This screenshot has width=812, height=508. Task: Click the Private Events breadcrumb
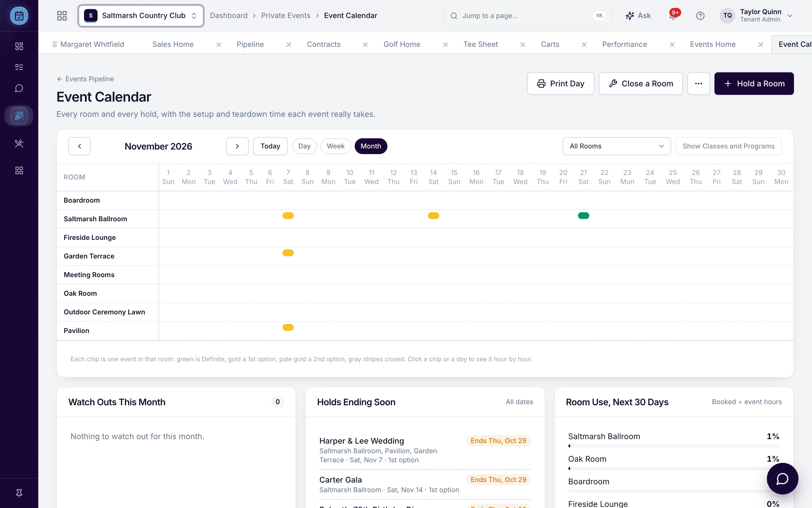pos(286,16)
